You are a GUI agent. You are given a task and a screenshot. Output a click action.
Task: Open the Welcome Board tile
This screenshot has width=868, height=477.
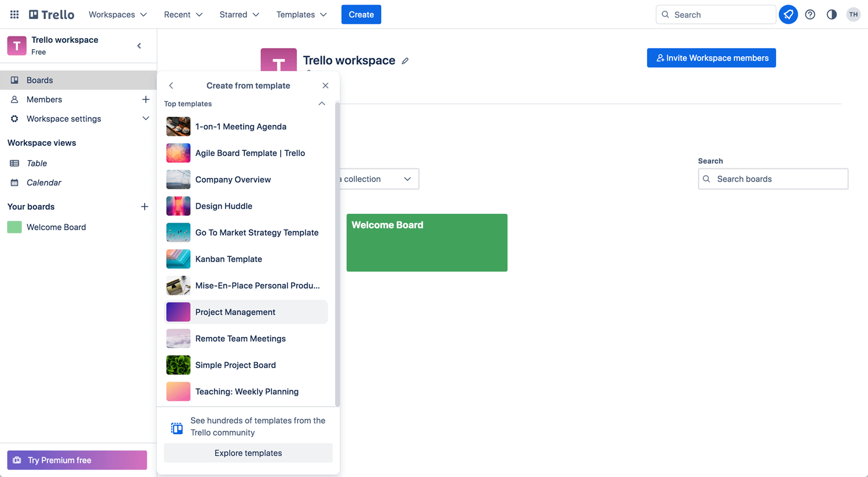[427, 243]
